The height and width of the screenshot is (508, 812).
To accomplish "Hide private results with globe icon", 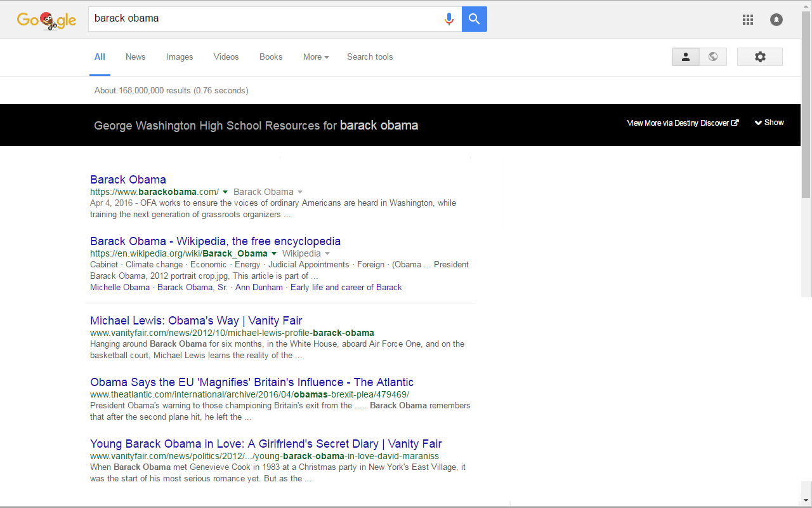I will click(x=713, y=57).
